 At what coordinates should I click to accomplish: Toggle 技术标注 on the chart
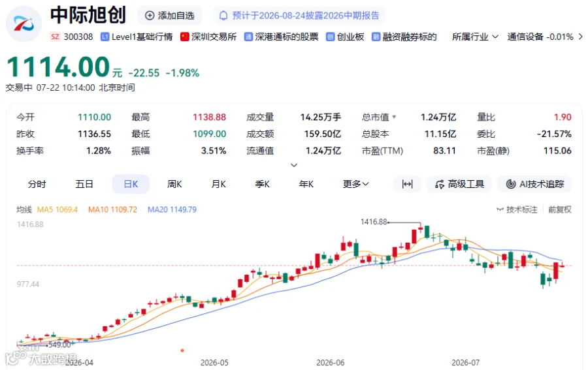tap(517, 209)
